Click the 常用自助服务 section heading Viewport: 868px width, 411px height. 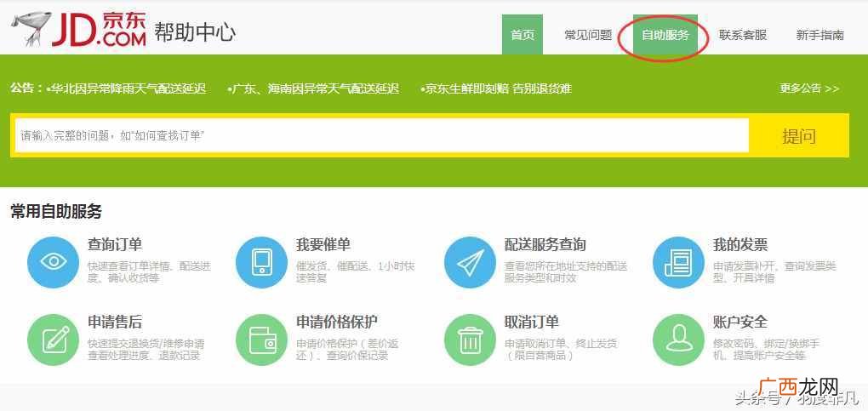[56, 211]
